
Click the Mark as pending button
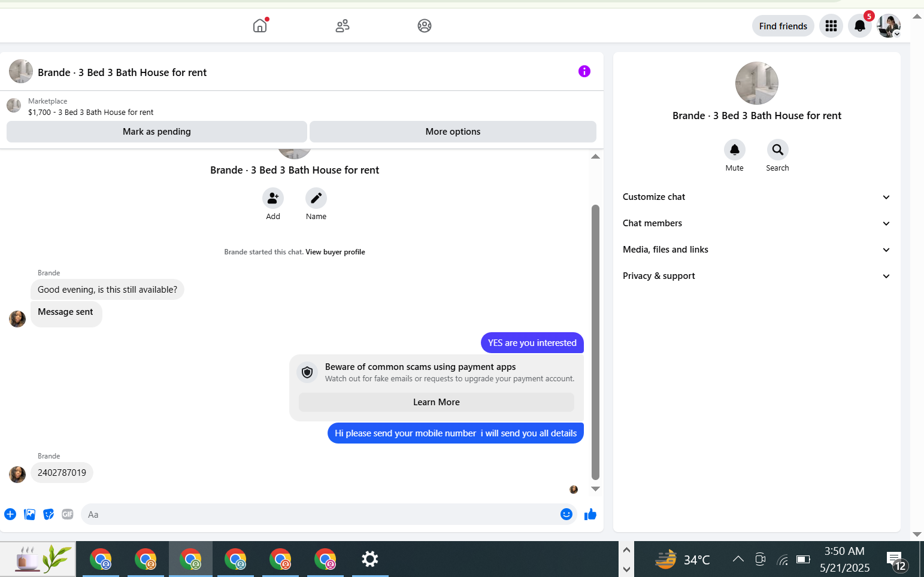tap(157, 132)
